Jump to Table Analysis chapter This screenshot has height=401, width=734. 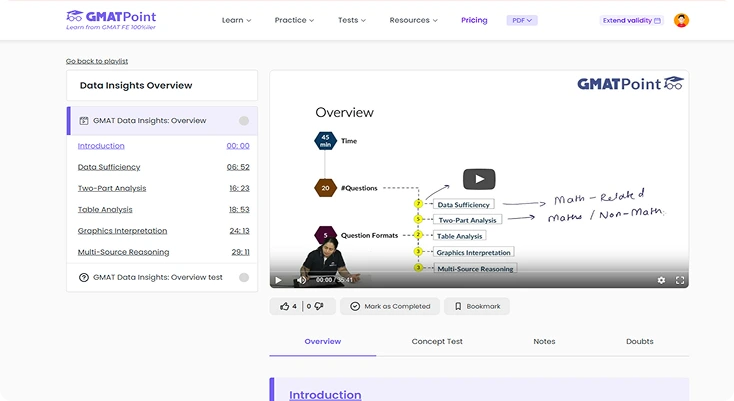(x=105, y=210)
